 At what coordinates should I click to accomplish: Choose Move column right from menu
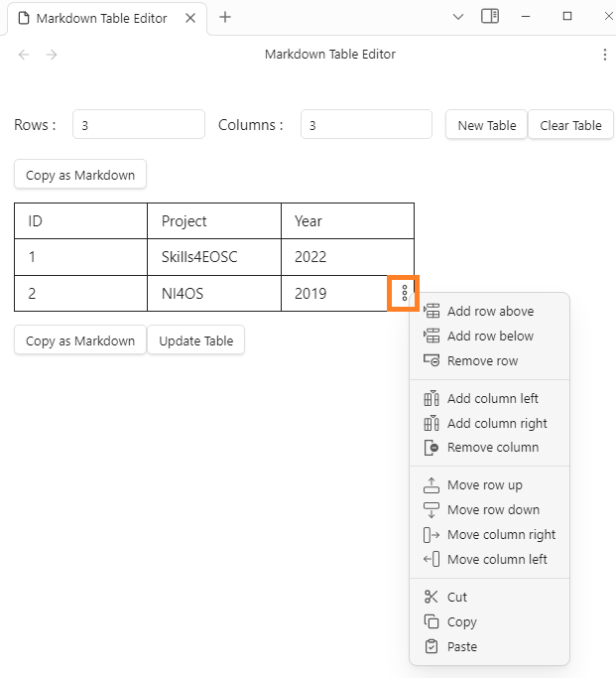coord(501,535)
